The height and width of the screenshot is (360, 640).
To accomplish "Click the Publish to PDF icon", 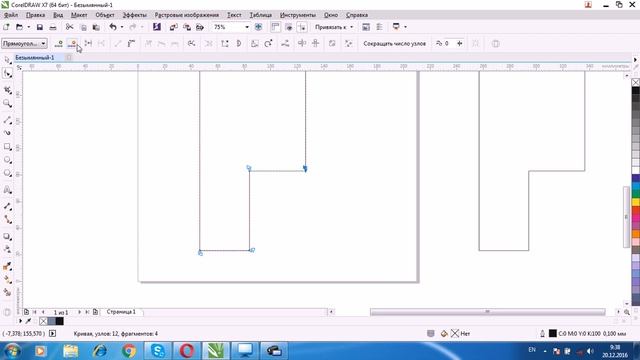I will coord(200,27).
